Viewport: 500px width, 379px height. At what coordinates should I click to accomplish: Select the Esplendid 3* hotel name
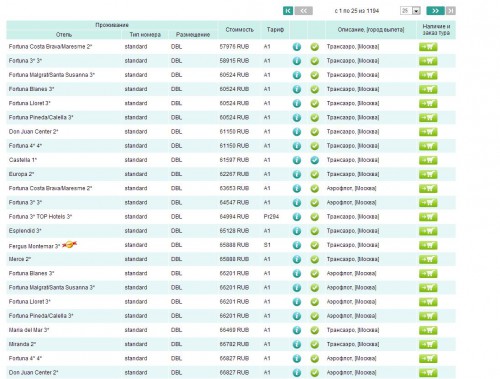point(25,231)
